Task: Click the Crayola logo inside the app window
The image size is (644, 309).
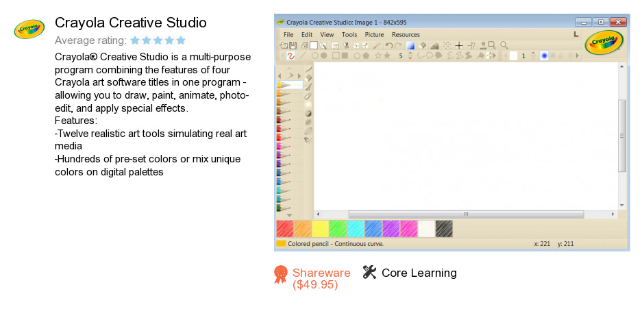Action: (x=604, y=42)
